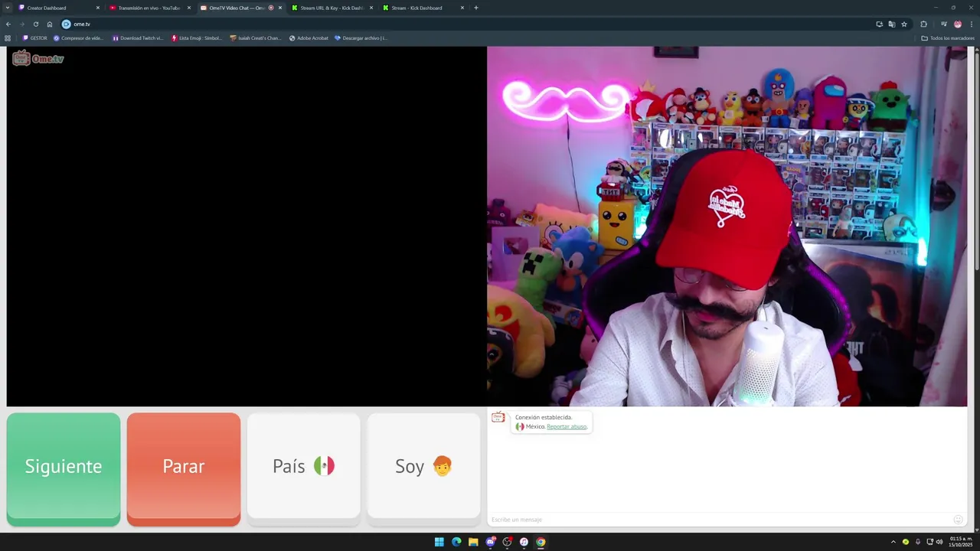The height and width of the screenshot is (551, 980).
Task: Open the Compresor de vídeo bookmark
Action: [78, 37]
